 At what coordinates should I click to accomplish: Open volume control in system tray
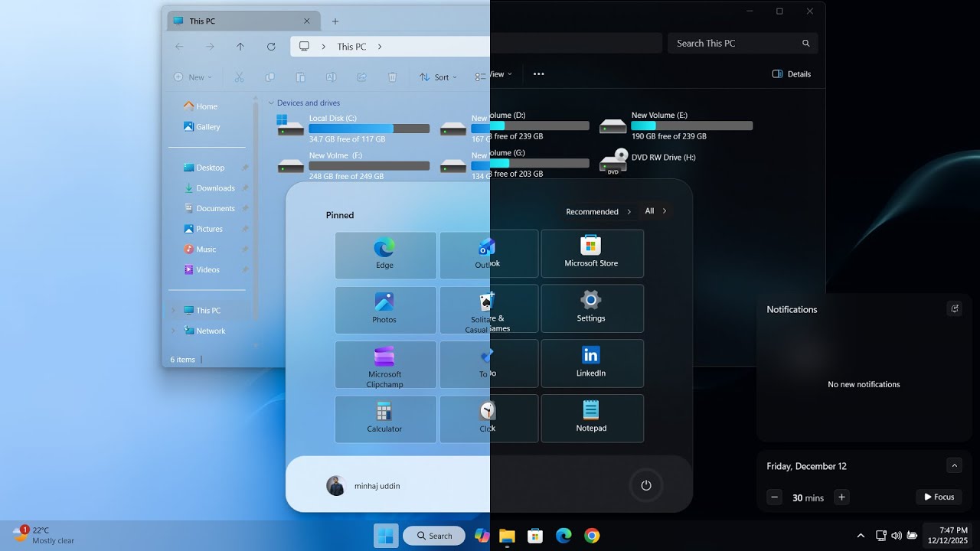897,536
